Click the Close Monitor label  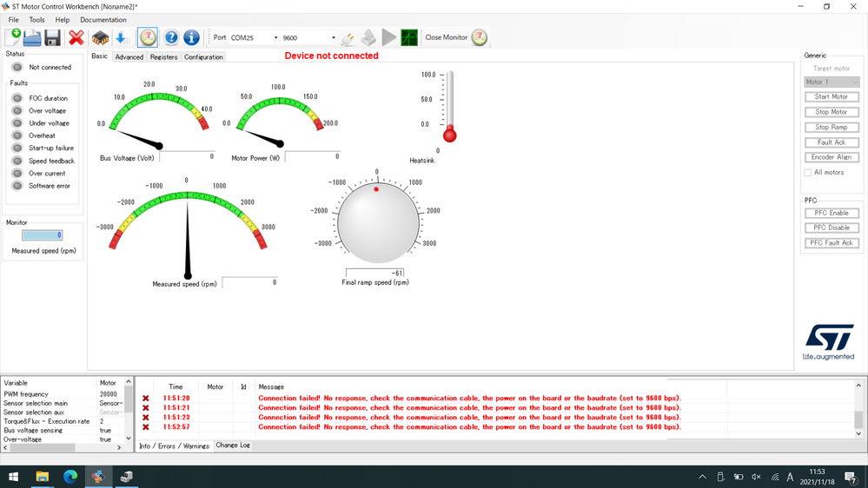point(447,37)
